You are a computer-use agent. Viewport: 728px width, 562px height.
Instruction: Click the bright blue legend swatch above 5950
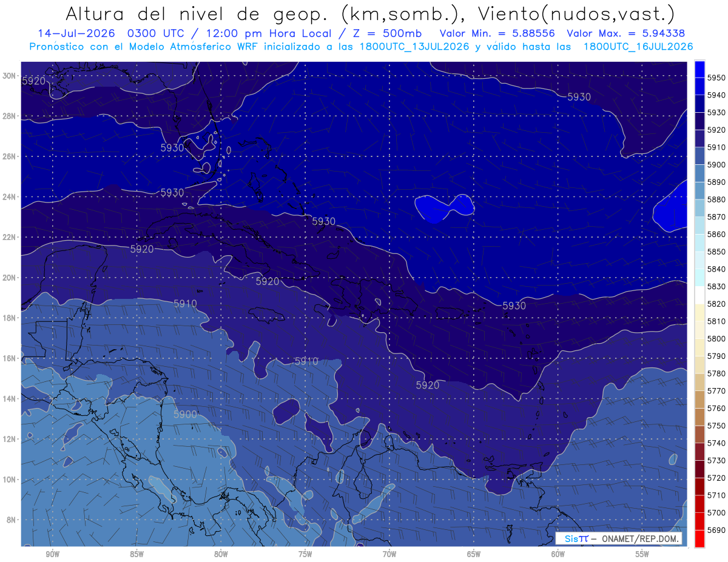(699, 69)
